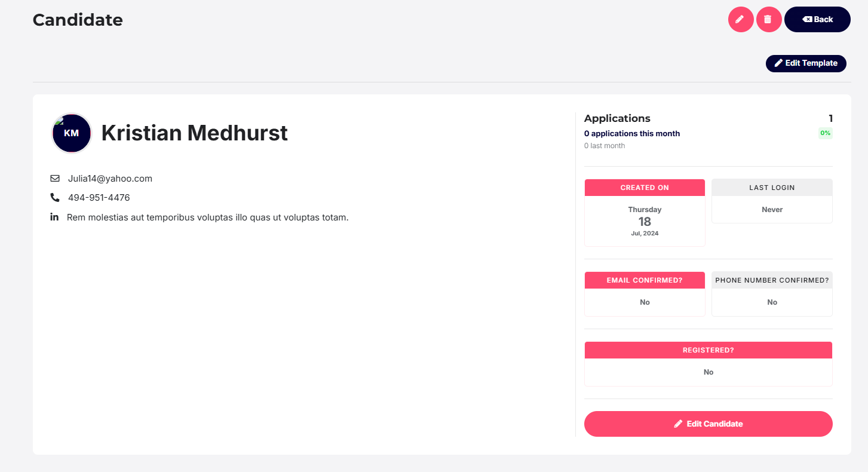Viewport: 868px width, 472px height.
Task: Click the Registered? card header
Action: (x=708, y=350)
